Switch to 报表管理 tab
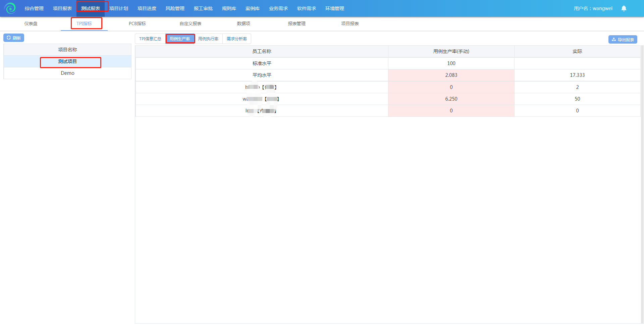Image resolution: width=644 pixels, height=325 pixels. click(x=297, y=23)
